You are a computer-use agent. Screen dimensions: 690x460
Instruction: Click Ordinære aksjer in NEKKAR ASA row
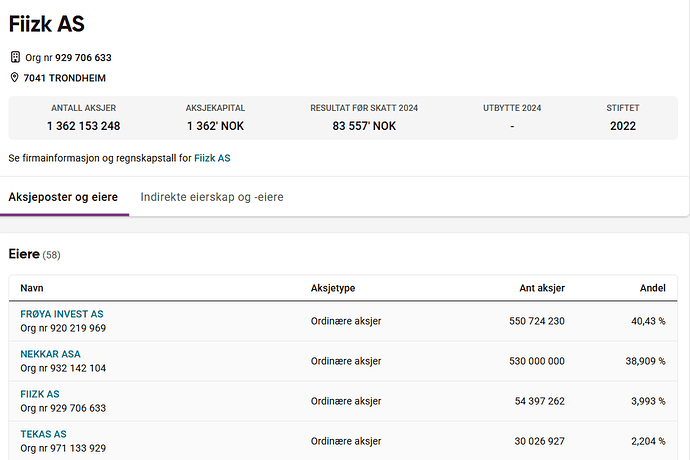[346, 361]
